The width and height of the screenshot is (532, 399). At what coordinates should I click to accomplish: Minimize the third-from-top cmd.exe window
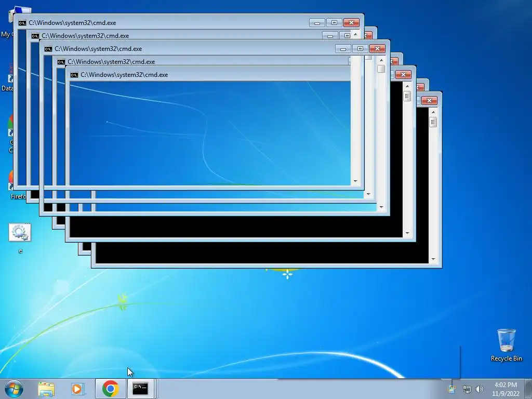[x=343, y=49]
